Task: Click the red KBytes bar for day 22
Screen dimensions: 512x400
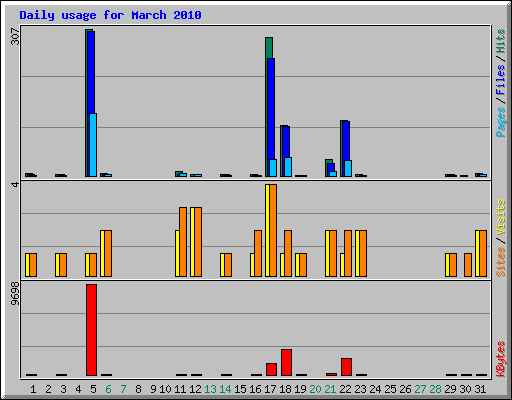Action: [346, 367]
